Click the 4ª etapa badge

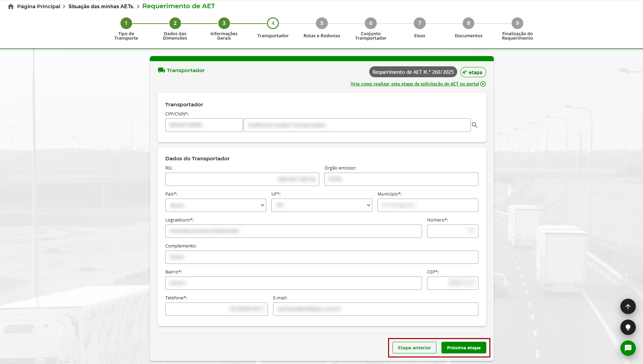pos(473,72)
